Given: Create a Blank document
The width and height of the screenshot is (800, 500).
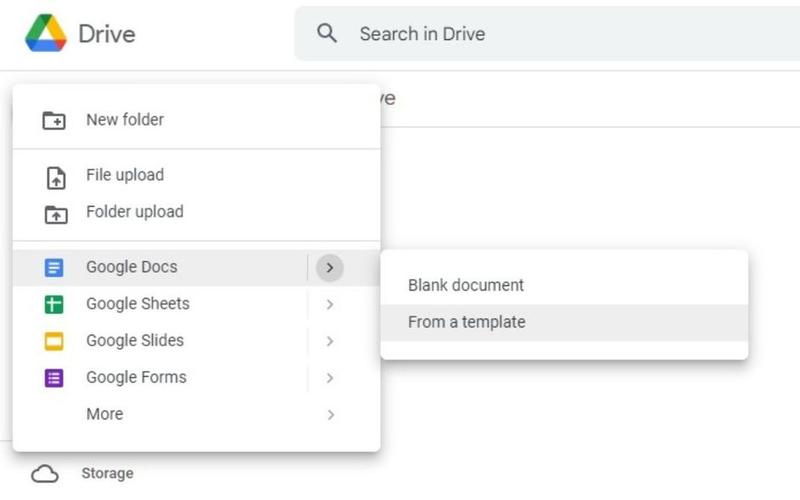Looking at the screenshot, I should [x=564, y=285].
